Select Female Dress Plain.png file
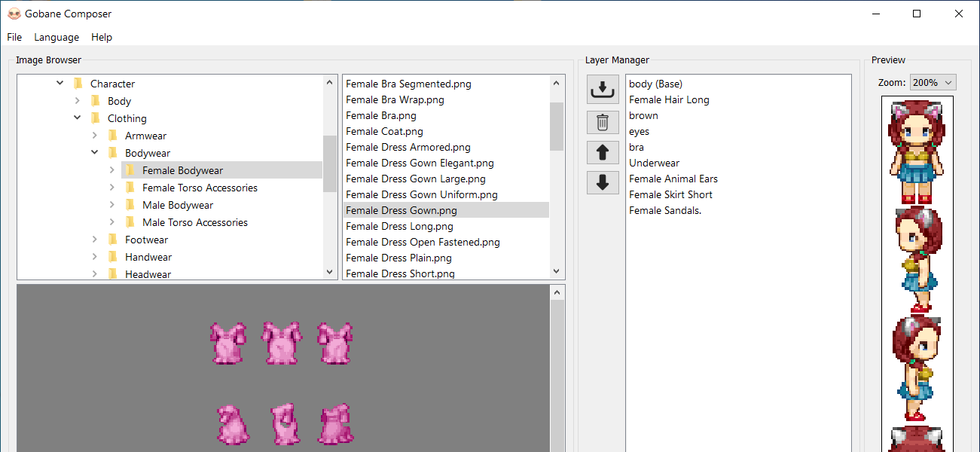This screenshot has height=452, width=980. coord(399,258)
